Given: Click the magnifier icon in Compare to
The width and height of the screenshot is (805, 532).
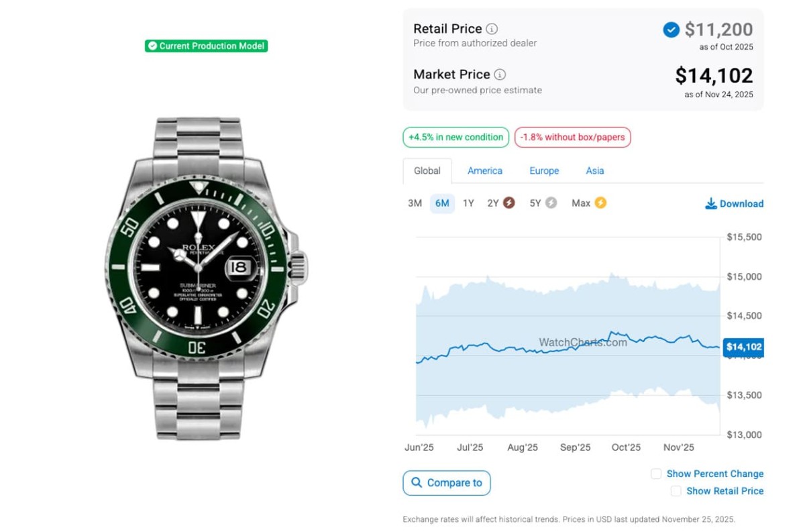Looking at the screenshot, I should [x=417, y=482].
